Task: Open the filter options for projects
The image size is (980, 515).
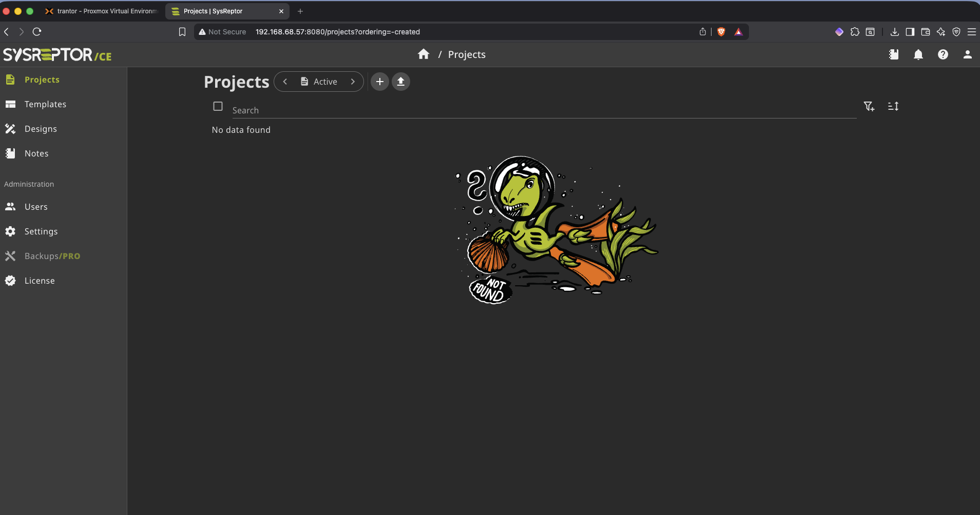Action: click(869, 106)
